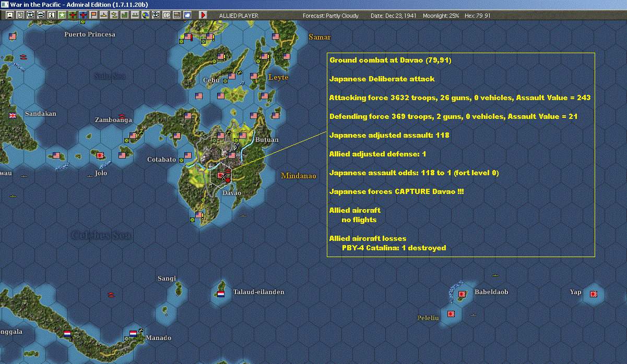Click the crosshair target toolbar icon
The height and width of the screenshot is (364, 627).
pos(156,15)
